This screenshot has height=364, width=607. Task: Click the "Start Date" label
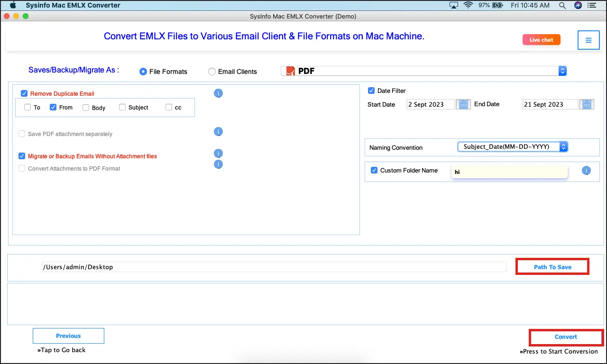[381, 104]
